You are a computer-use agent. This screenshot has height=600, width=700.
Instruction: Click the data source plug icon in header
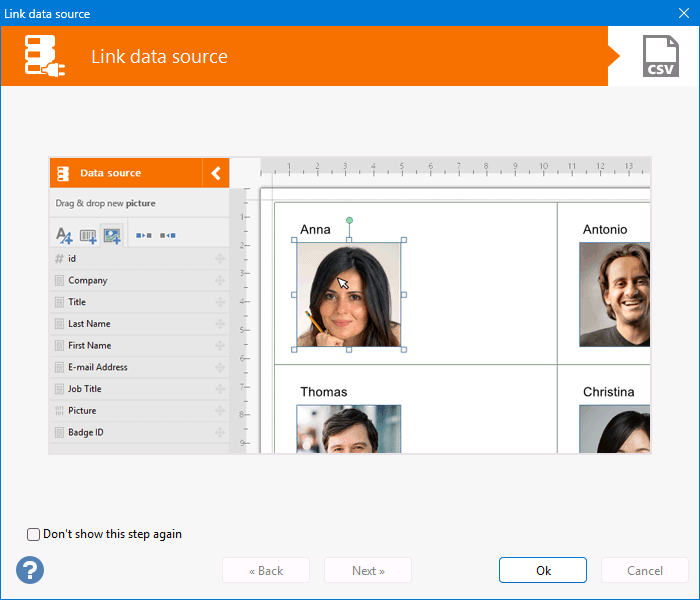[x=45, y=56]
